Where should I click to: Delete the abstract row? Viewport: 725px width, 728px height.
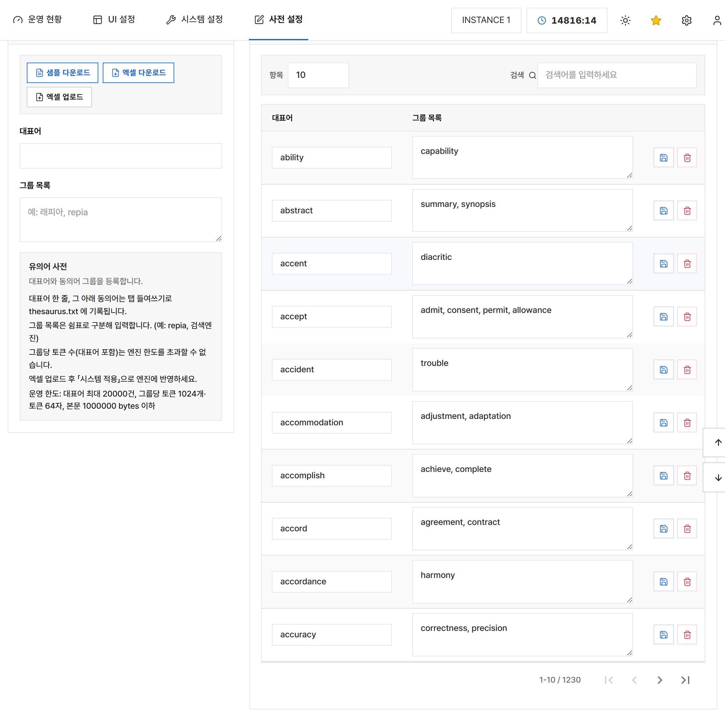coord(687,211)
